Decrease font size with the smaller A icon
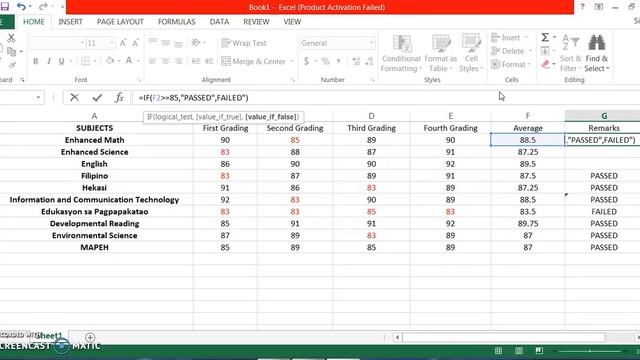 [x=136, y=43]
